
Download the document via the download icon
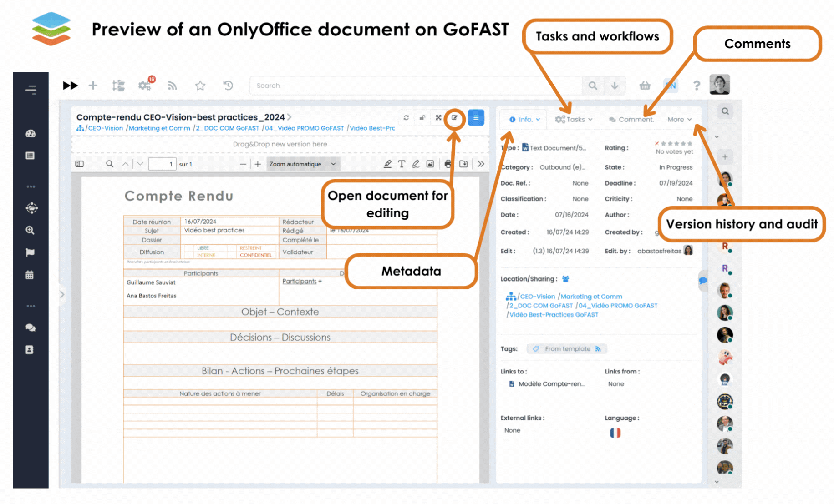(464, 164)
